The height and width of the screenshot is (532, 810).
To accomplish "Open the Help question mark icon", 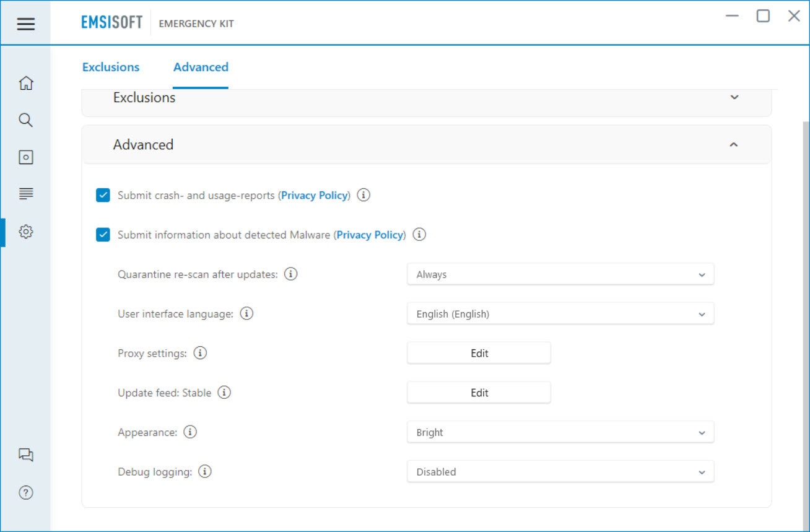I will point(25,493).
